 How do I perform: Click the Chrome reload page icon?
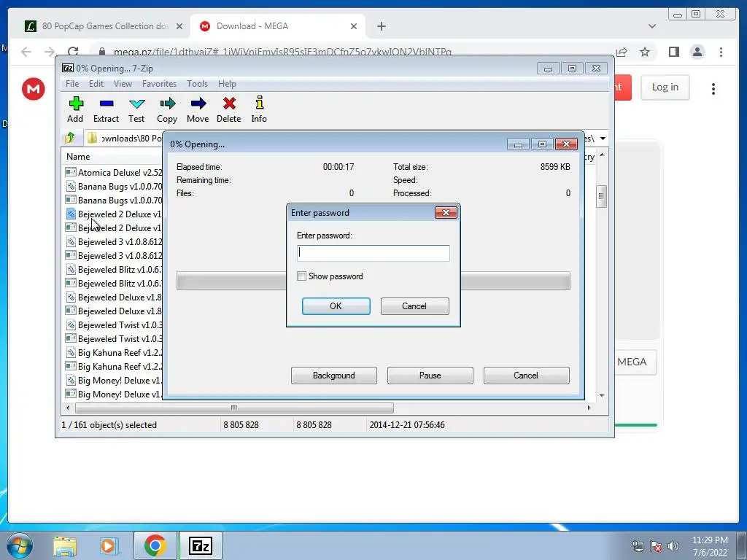[73, 52]
